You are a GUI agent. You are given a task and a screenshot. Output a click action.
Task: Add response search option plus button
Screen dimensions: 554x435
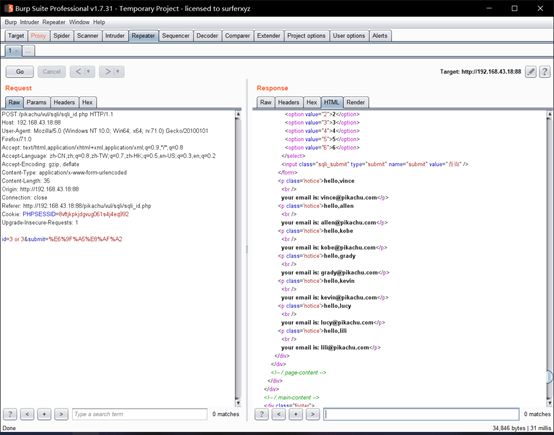tap(296, 414)
